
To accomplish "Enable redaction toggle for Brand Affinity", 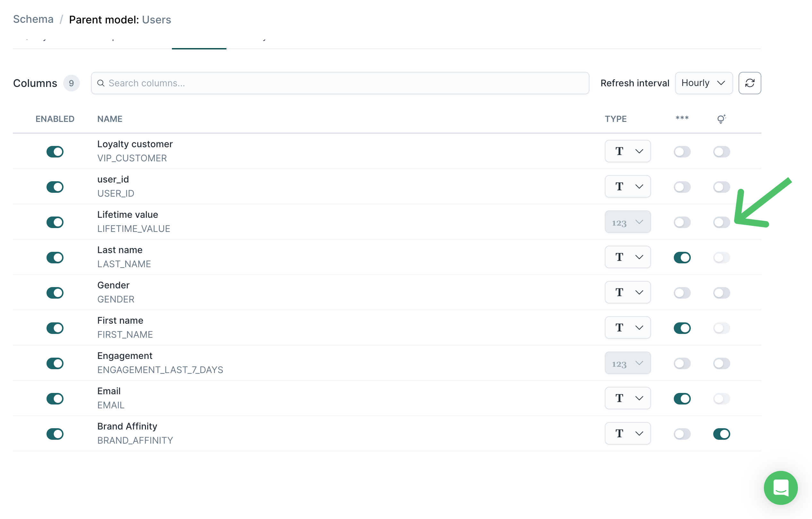I will [682, 434].
